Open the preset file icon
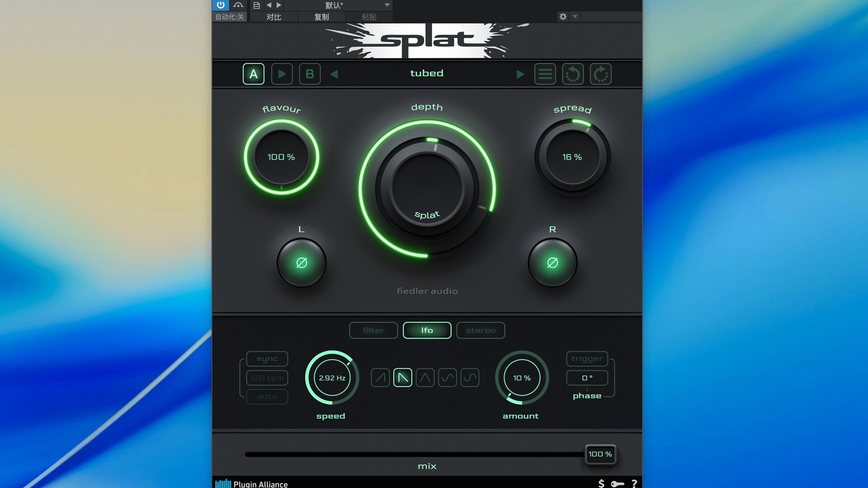This screenshot has width=868, height=488. click(256, 5)
